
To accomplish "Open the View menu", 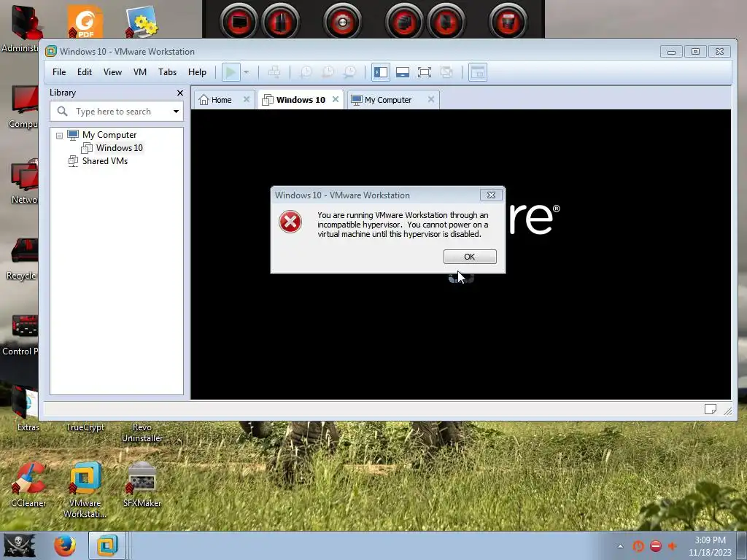I will (112, 72).
